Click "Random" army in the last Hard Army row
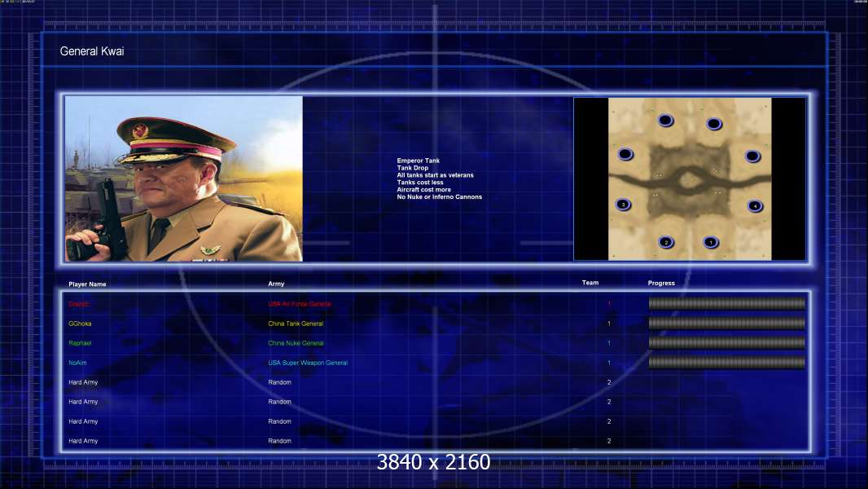The width and height of the screenshot is (868, 489). pos(279,442)
